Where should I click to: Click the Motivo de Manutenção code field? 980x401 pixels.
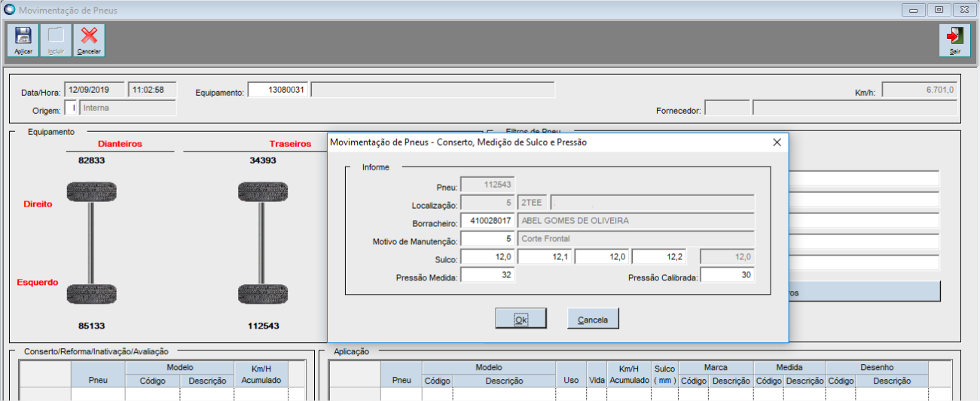click(x=487, y=239)
